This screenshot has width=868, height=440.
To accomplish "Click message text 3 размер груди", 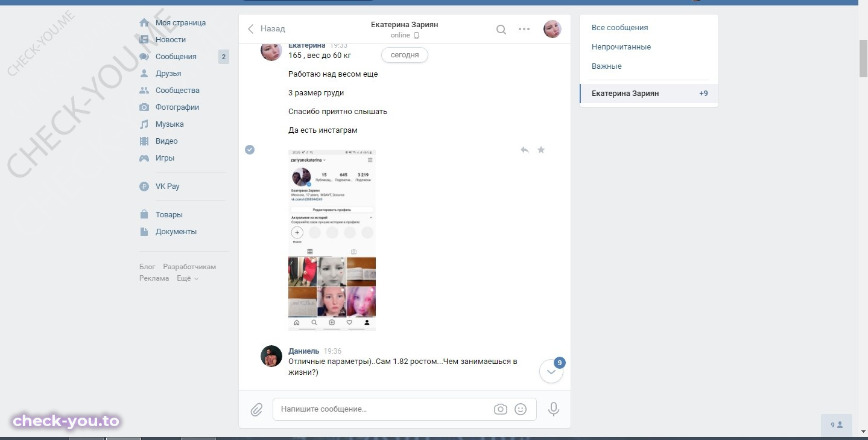I will pos(316,93).
